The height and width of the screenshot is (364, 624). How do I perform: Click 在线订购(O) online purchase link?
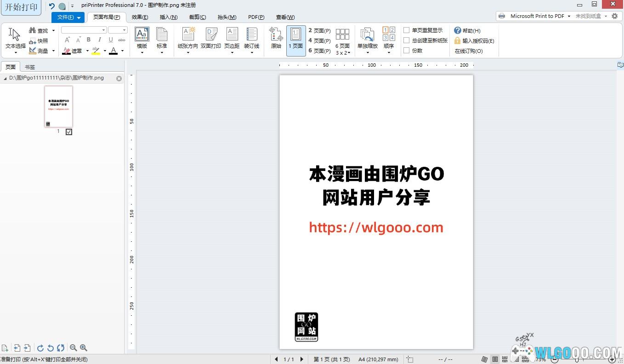coord(469,51)
